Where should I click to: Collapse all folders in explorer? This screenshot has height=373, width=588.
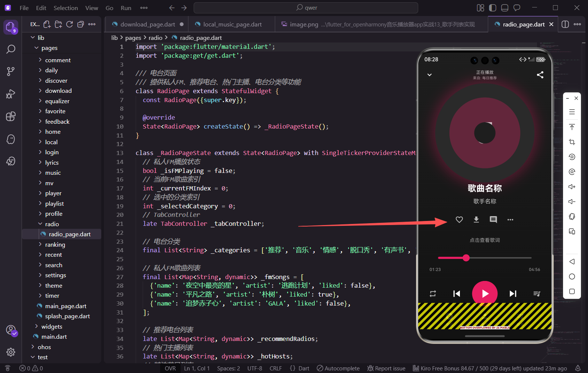click(80, 24)
